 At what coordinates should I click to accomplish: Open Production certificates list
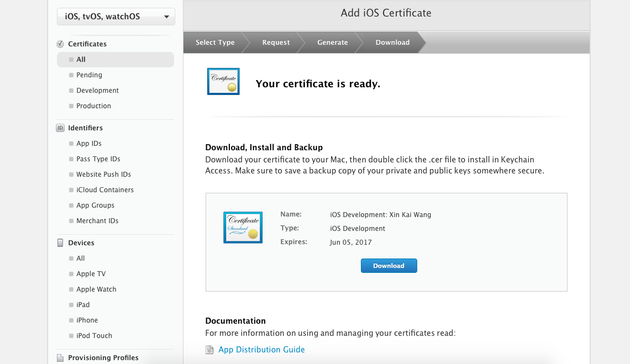93,106
